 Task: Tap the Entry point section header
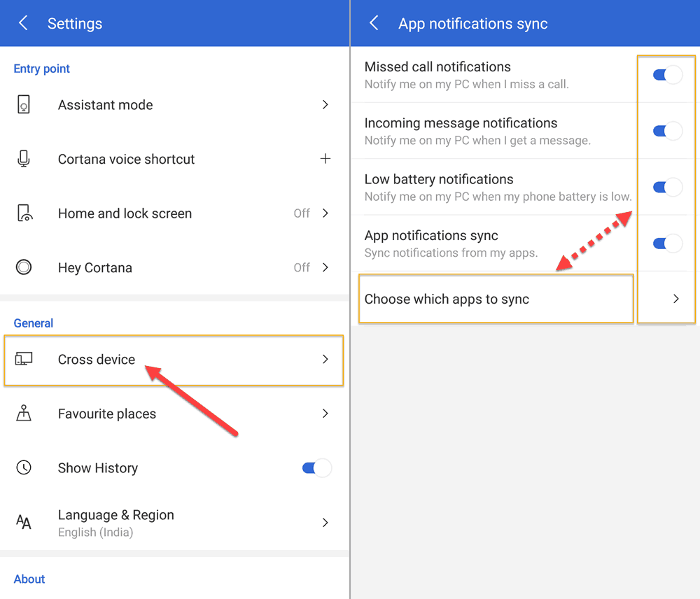tap(41, 69)
